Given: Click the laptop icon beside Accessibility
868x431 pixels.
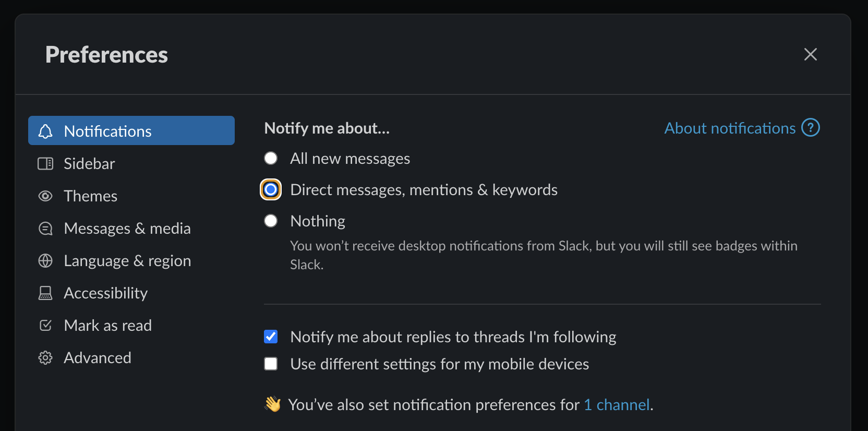Looking at the screenshot, I should point(45,293).
